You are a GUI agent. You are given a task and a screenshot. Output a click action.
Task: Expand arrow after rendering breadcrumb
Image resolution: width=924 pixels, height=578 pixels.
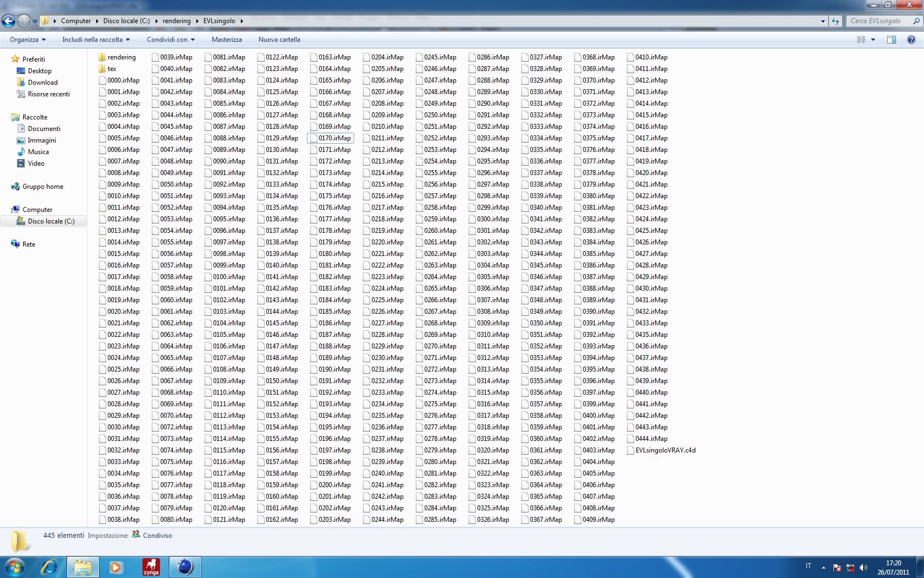click(197, 21)
